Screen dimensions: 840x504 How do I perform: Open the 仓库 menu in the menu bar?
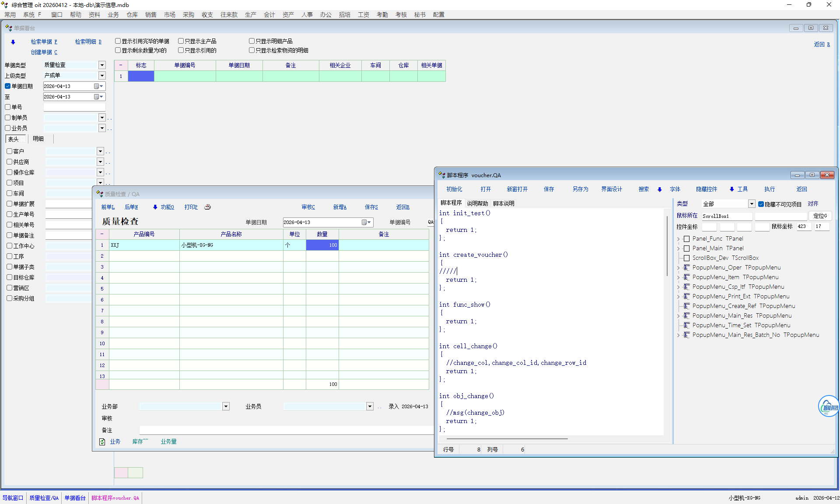pos(132,14)
